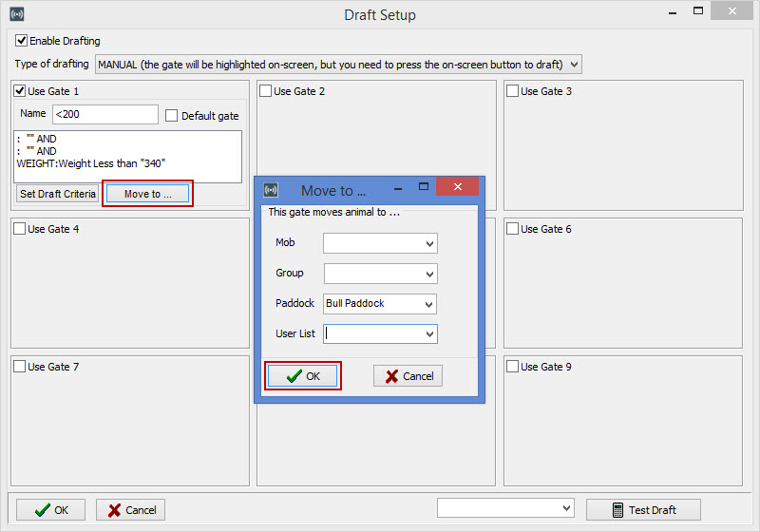Viewport: 760px width, 532px height.
Task: Confirm Draft Setup with bottom OK button
Action: 51,510
